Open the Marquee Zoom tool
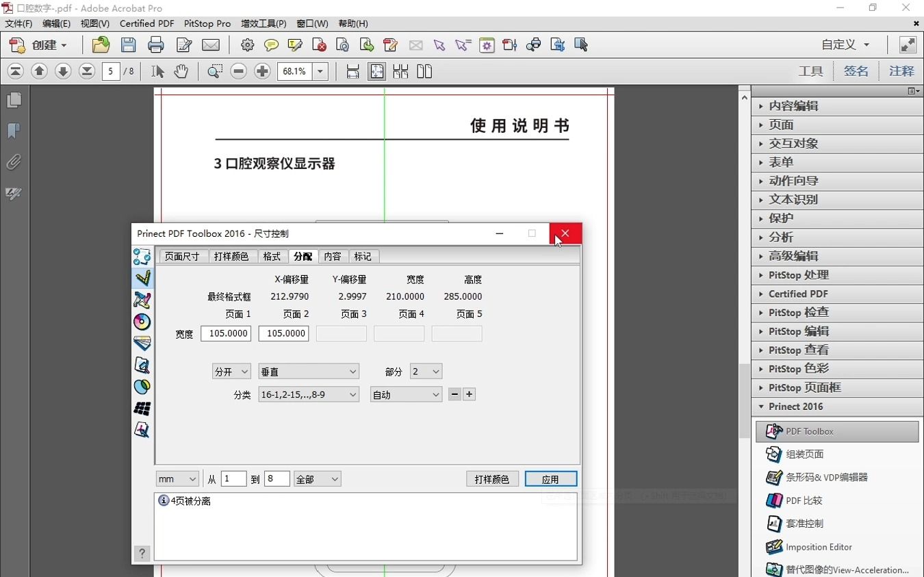 pyautogui.click(x=215, y=70)
